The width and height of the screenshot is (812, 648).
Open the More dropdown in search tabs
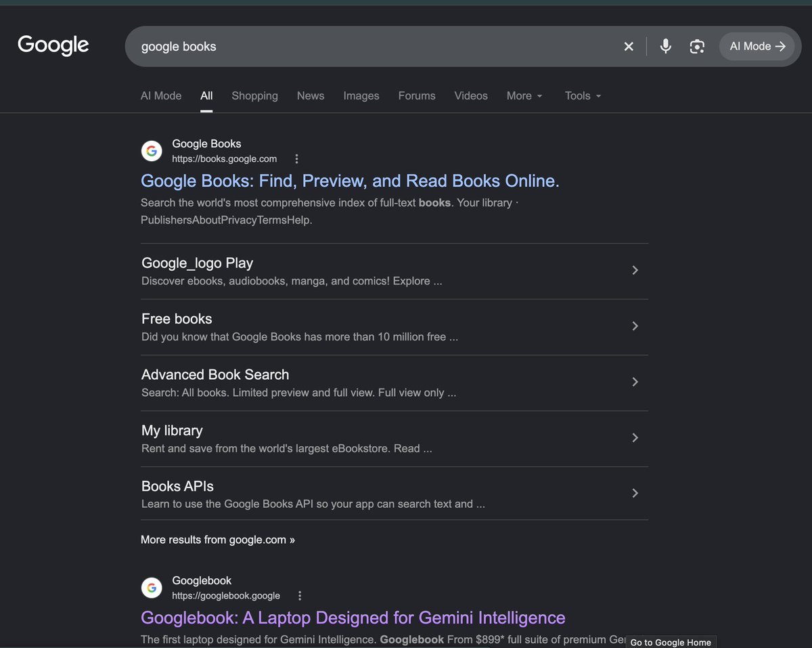[524, 95]
